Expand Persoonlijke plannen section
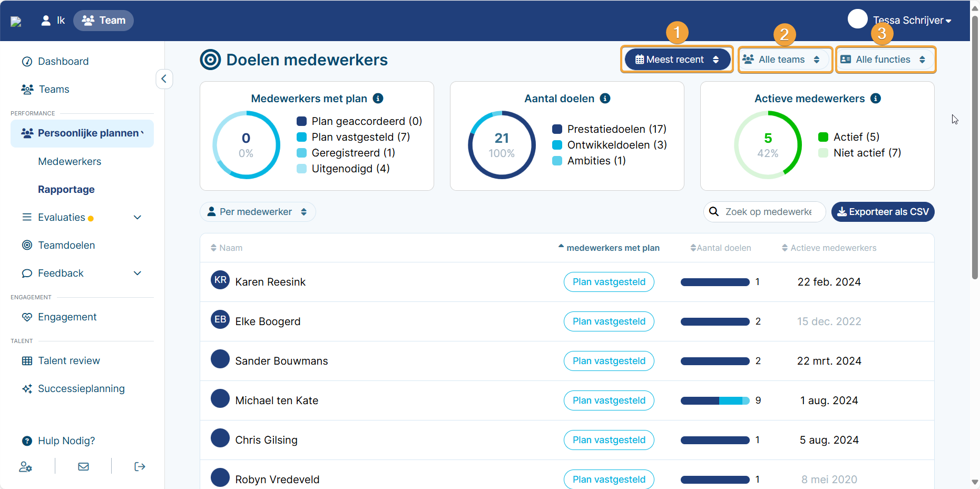Screen dimensions: 980x489 (82, 133)
